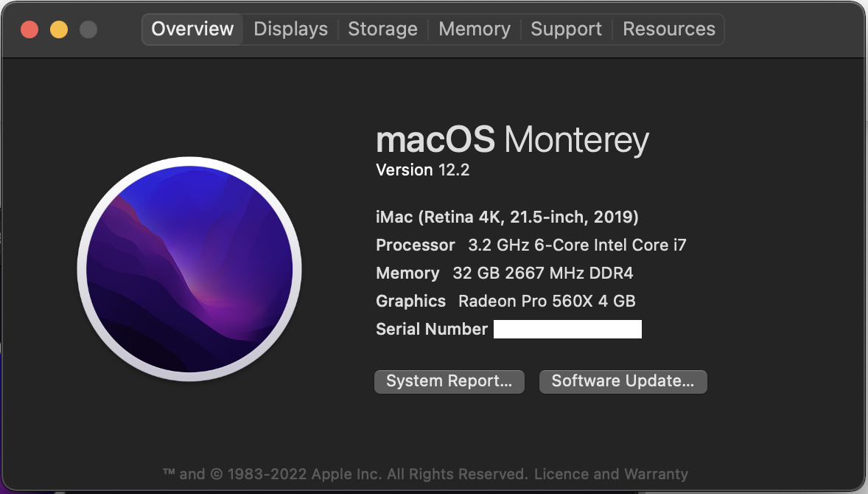Click the greyed-out zoom window button

[x=88, y=29]
